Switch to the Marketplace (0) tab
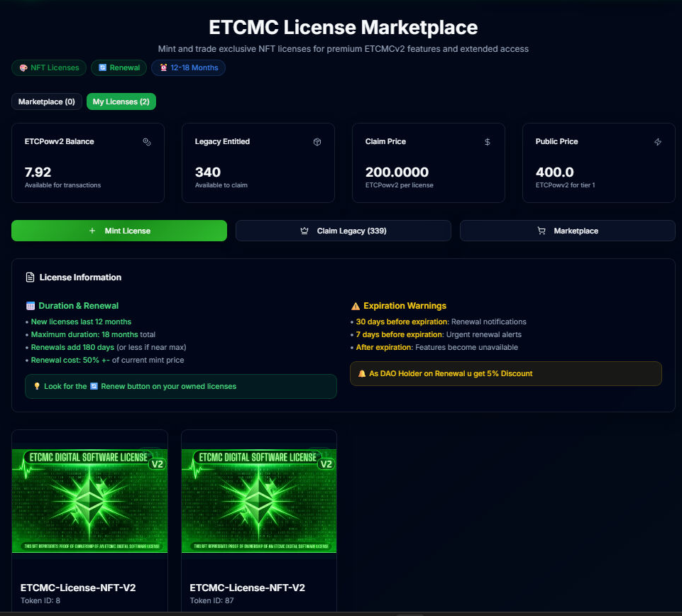Viewport: 682px width, 616px height. point(47,101)
